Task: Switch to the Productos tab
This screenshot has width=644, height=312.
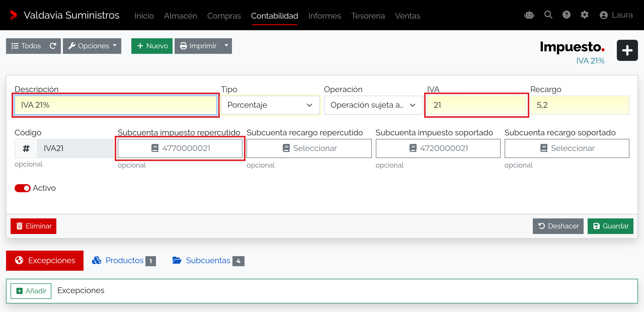Action: click(x=124, y=261)
